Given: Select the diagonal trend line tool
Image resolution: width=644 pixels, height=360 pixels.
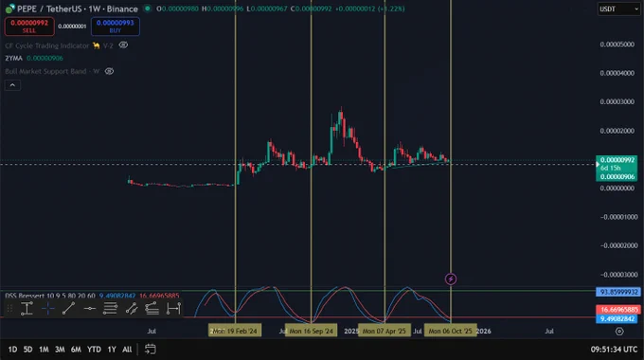Looking at the screenshot, I should click(68, 308).
